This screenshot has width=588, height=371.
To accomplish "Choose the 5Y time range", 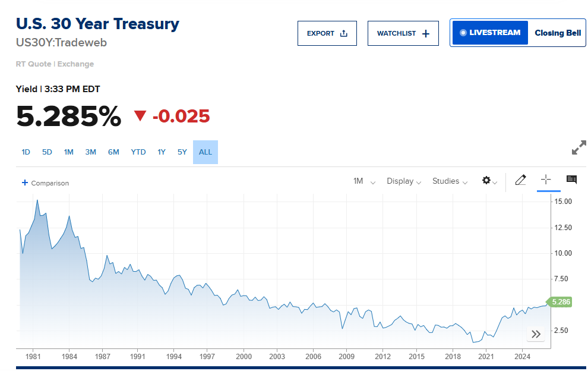I will pyautogui.click(x=182, y=152).
